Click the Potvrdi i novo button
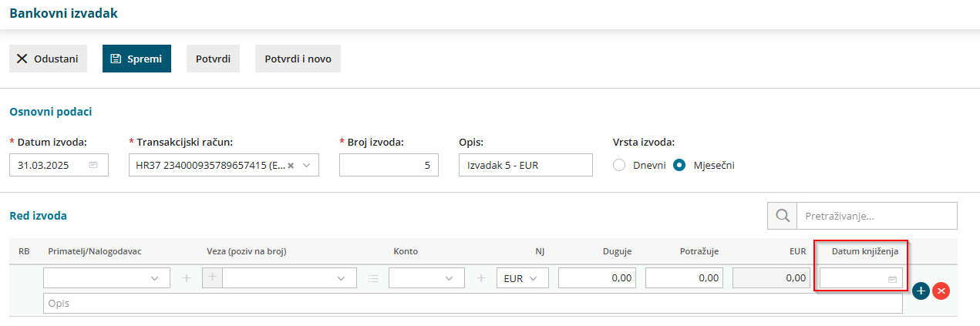The width and height of the screenshot is (980, 326). pyautogui.click(x=298, y=59)
